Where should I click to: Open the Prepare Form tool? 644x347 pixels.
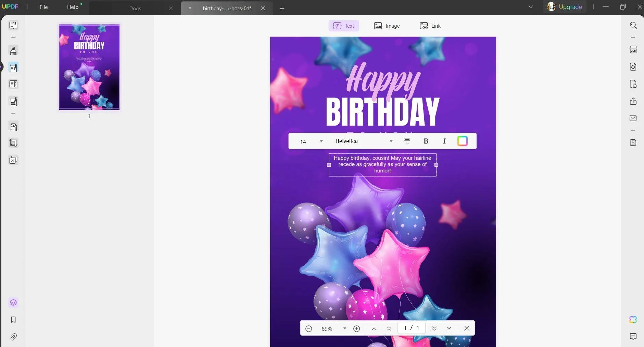pos(13,84)
